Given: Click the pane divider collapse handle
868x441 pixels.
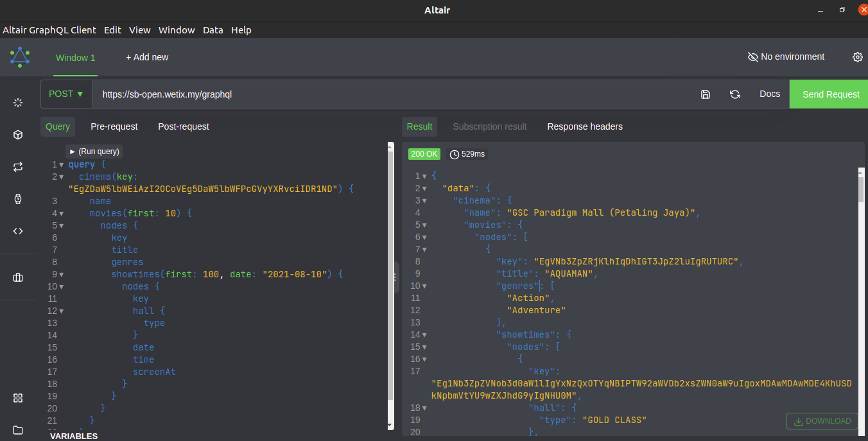Looking at the screenshot, I should (396, 277).
